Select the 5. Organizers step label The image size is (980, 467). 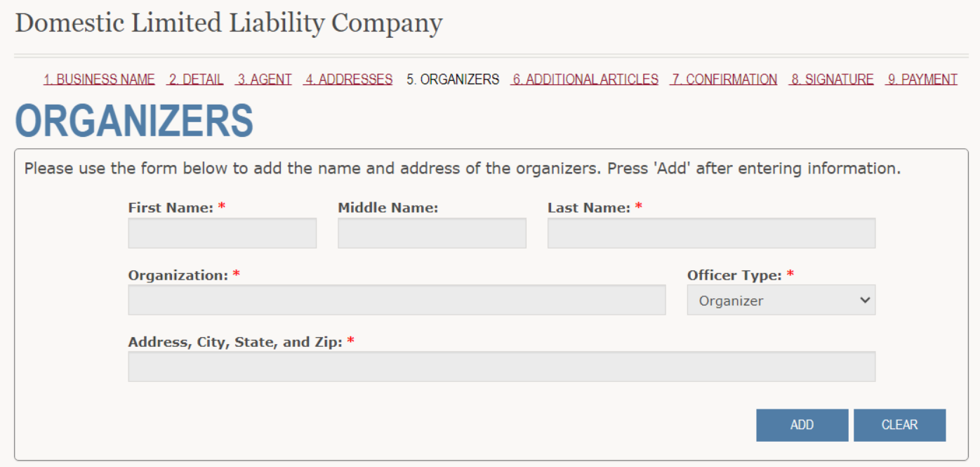[x=453, y=79]
